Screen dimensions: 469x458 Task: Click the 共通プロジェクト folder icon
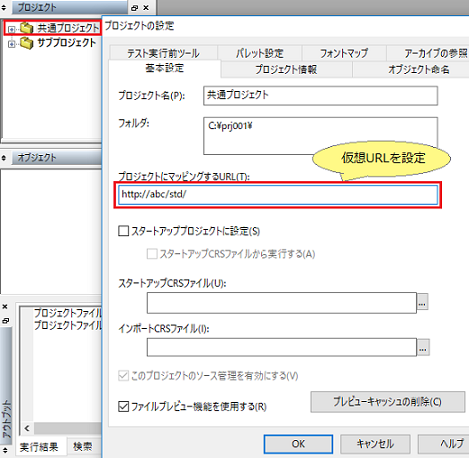click(x=27, y=28)
